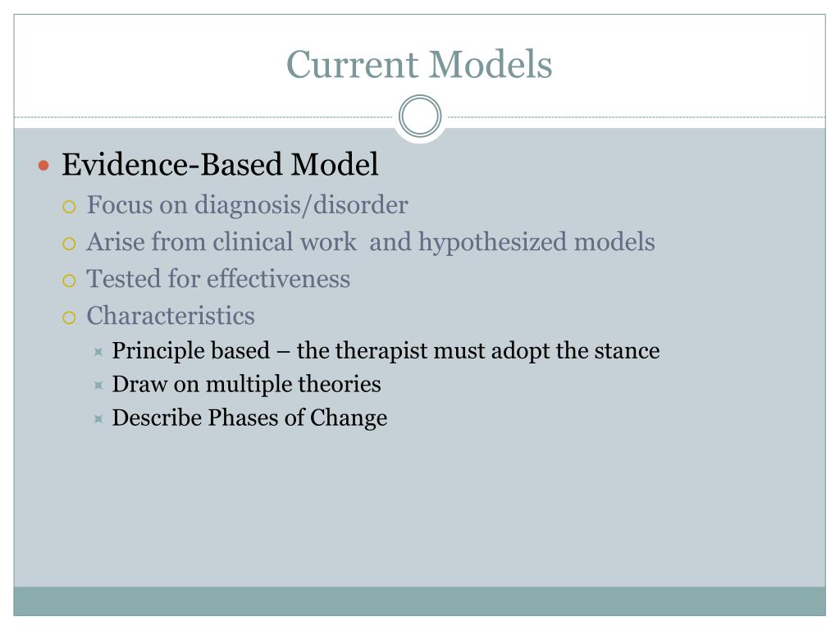Click the orange bullet beside Evidence-Based Model
The height and width of the screenshot is (630, 840).
[44, 166]
